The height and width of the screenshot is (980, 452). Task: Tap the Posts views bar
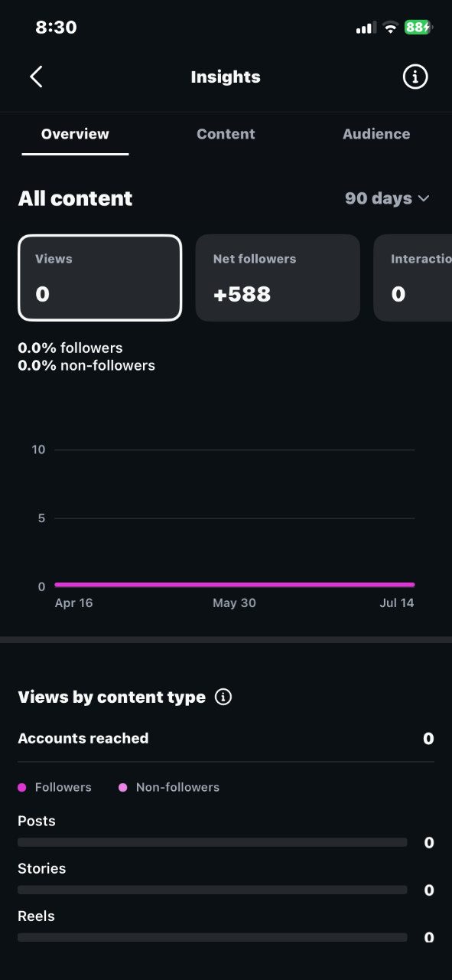(x=213, y=842)
